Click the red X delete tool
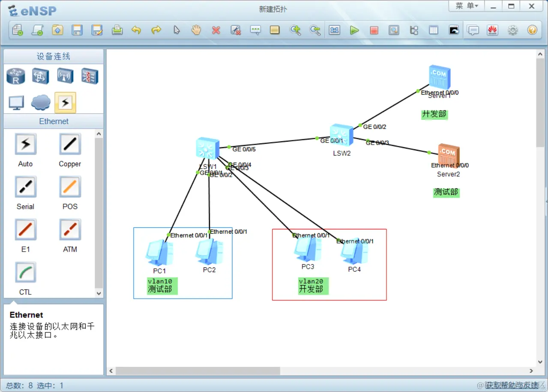 [x=216, y=30]
